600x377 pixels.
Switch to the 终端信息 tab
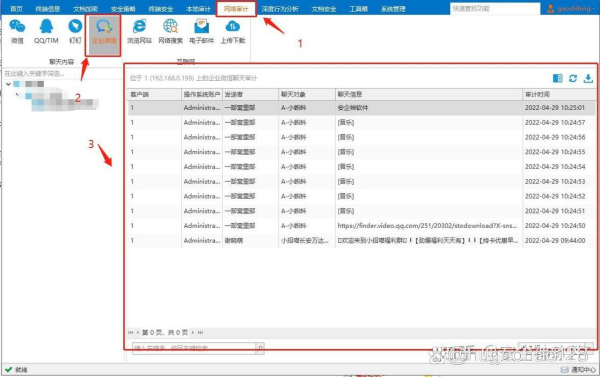(47, 8)
